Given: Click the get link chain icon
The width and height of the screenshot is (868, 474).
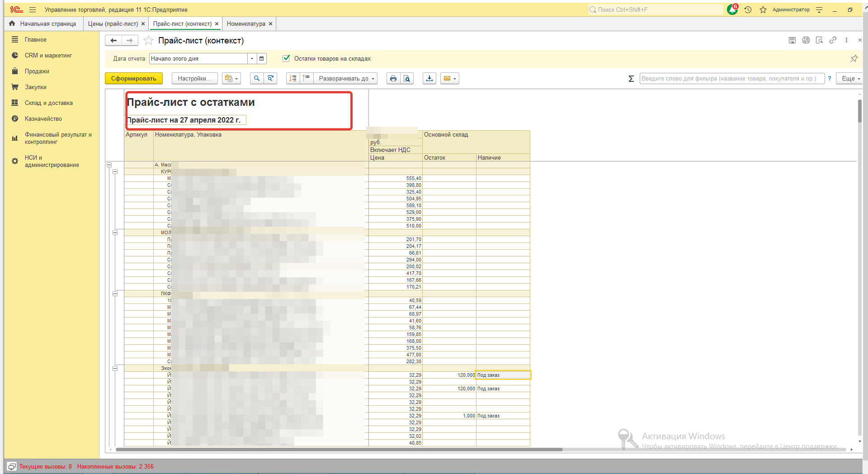Looking at the screenshot, I should tap(833, 40).
